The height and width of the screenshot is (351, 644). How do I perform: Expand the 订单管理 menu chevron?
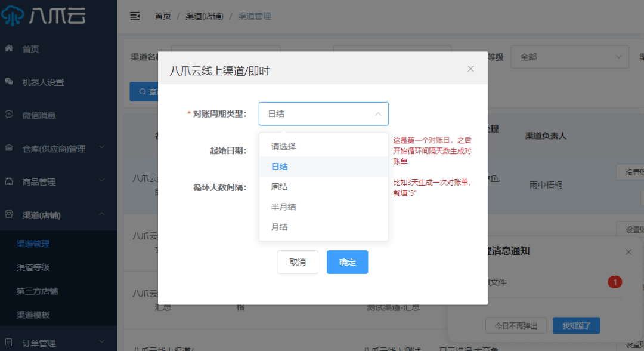coord(102,341)
